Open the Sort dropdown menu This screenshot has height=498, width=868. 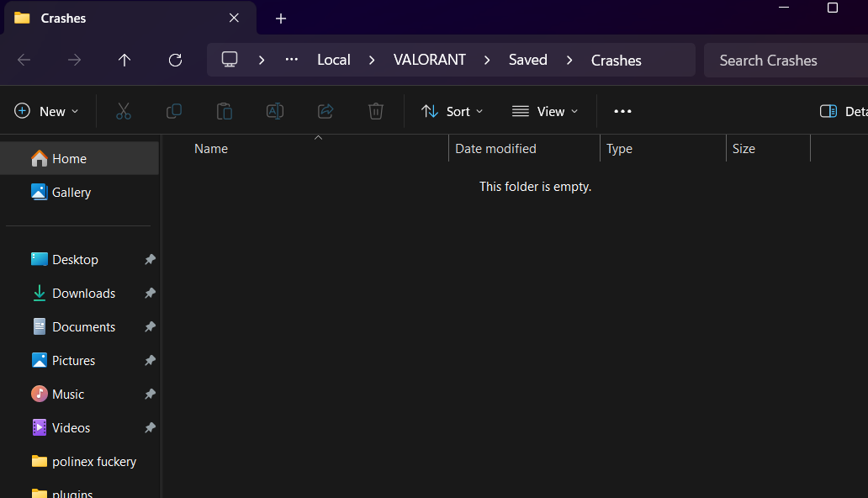tap(453, 111)
